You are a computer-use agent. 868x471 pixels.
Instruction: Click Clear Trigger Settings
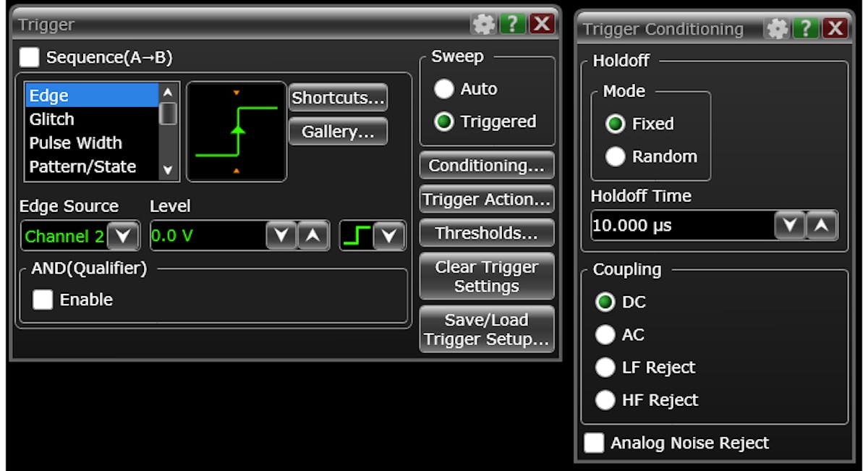[x=486, y=276]
